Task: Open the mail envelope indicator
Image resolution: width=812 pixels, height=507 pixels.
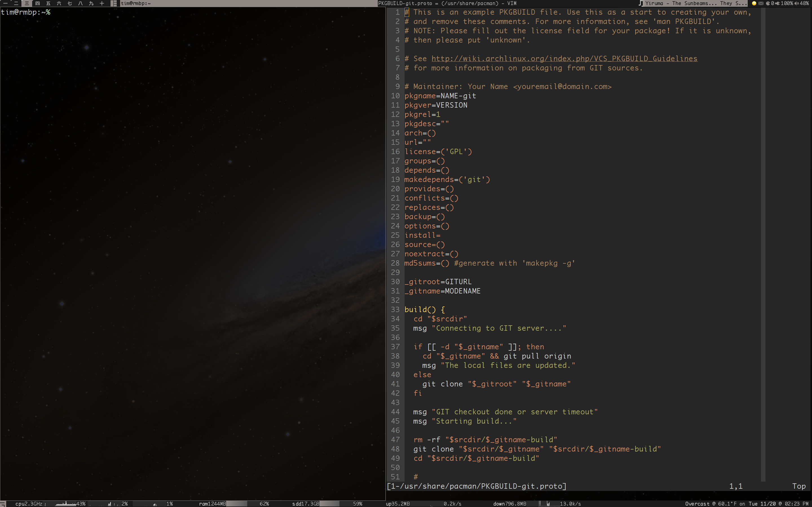Action: [761, 3]
